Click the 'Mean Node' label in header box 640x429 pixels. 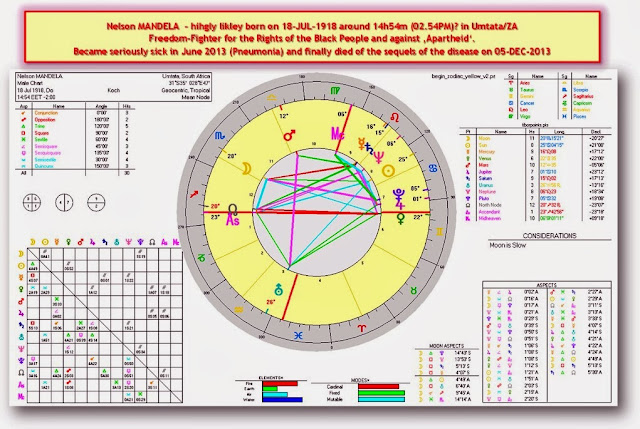coord(196,97)
